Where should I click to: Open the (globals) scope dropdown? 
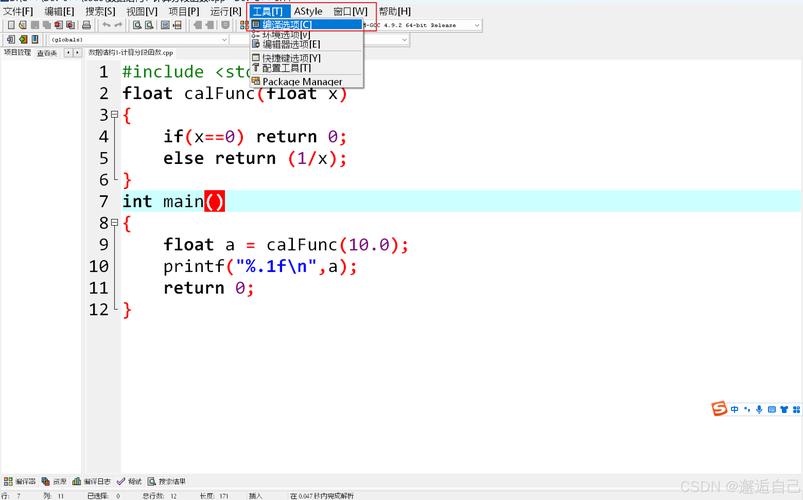coord(140,40)
